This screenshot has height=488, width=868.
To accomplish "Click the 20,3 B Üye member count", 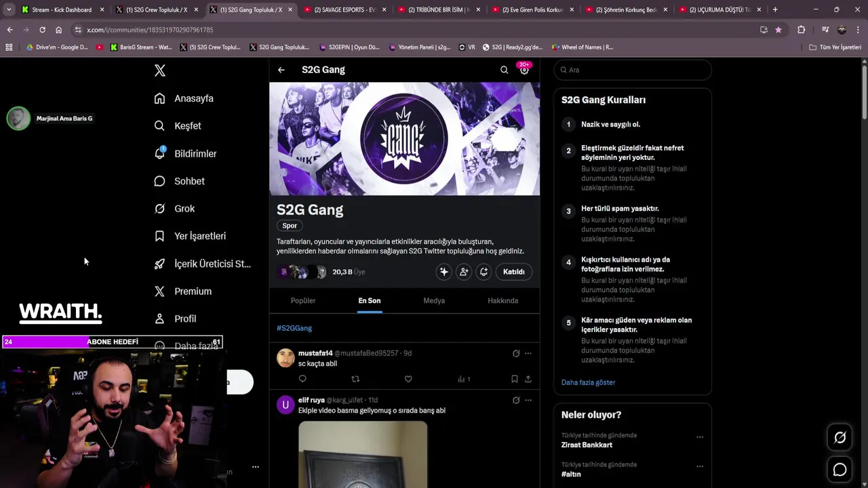I will [x=349, y=272].
